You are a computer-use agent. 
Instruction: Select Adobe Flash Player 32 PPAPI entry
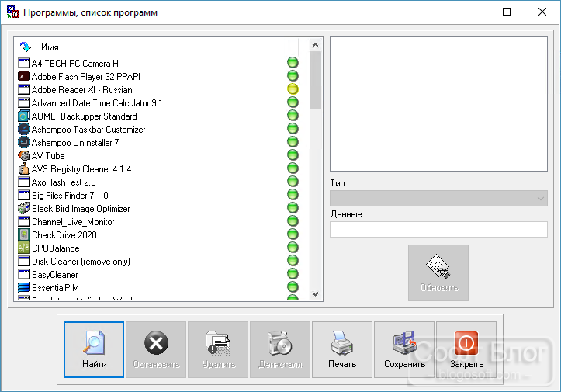86,77
